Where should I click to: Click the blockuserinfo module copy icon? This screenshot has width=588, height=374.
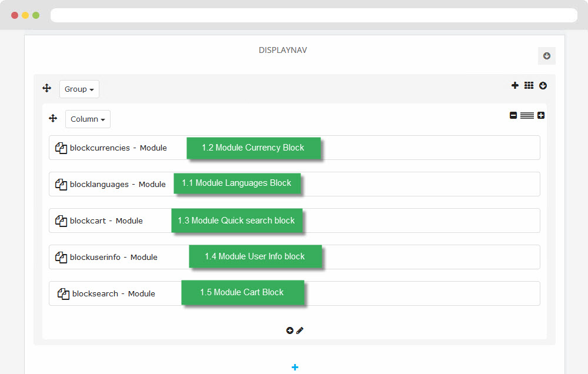[61, 257]
